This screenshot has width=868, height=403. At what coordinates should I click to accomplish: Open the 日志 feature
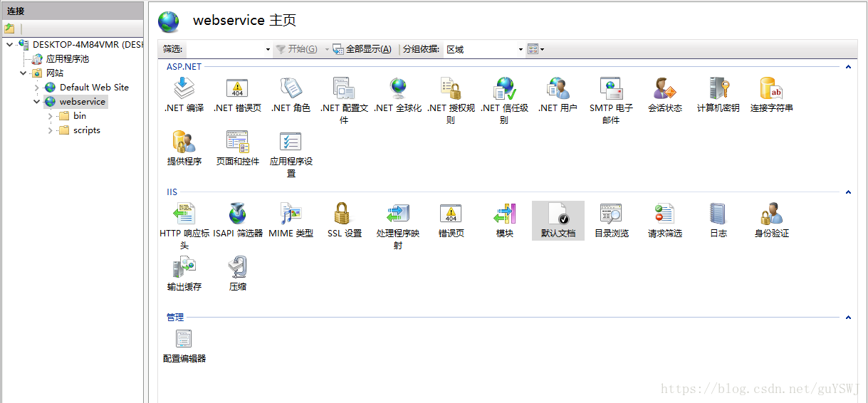pos(718,220)
